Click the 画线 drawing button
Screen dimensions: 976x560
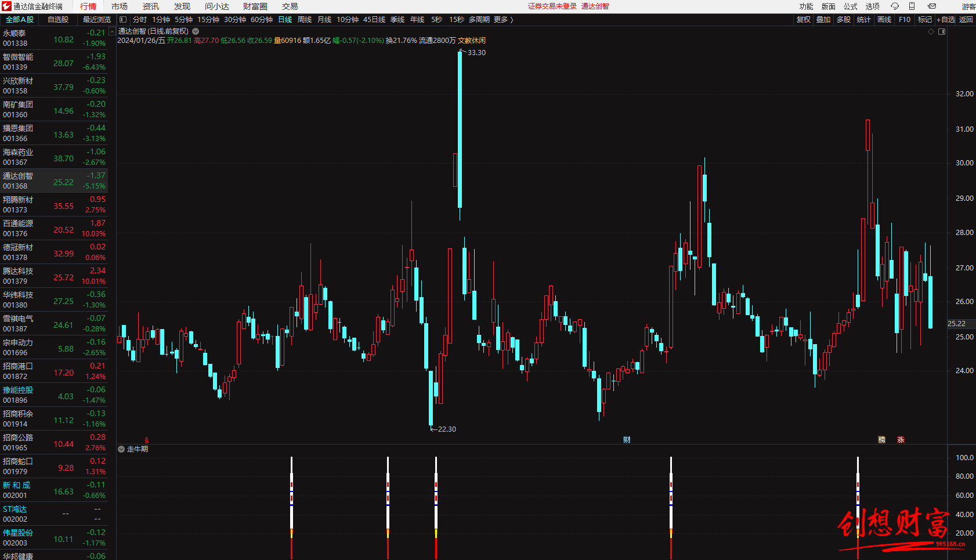884,20
